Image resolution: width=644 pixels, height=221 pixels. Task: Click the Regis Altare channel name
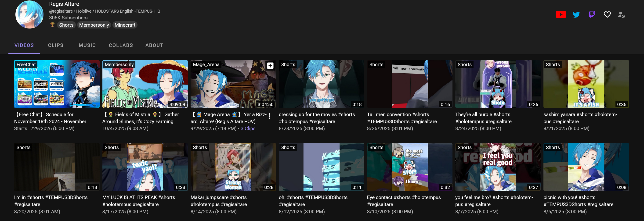click(x=64, y=4)
